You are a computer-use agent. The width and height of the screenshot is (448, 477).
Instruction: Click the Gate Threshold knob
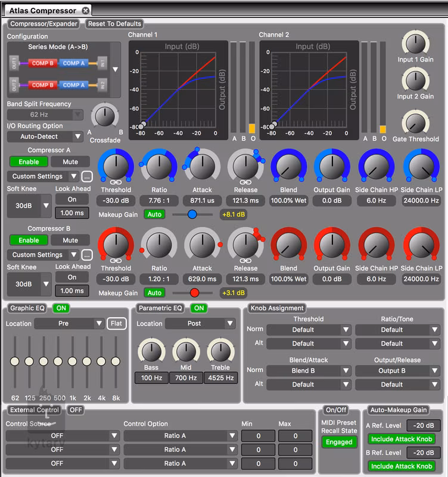click(x=415, y=122)
